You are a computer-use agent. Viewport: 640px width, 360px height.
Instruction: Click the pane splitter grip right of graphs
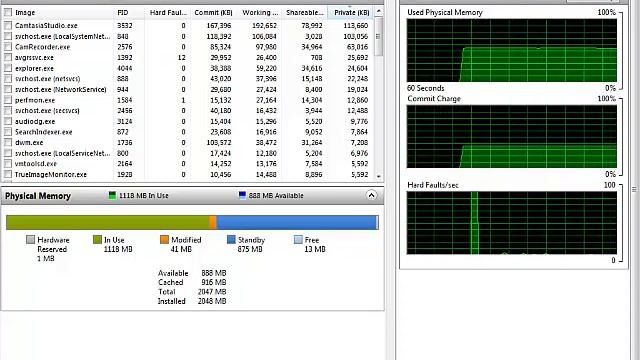pos(634,189)
